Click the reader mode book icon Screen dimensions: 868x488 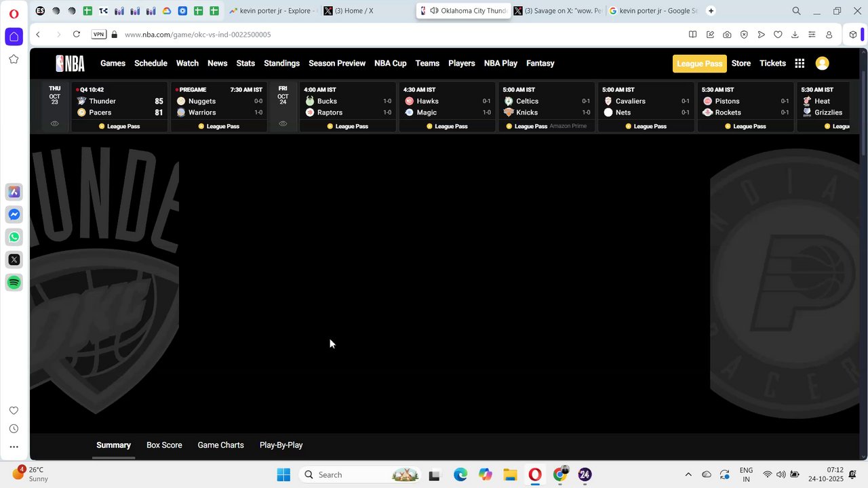[x=692, y=35]
